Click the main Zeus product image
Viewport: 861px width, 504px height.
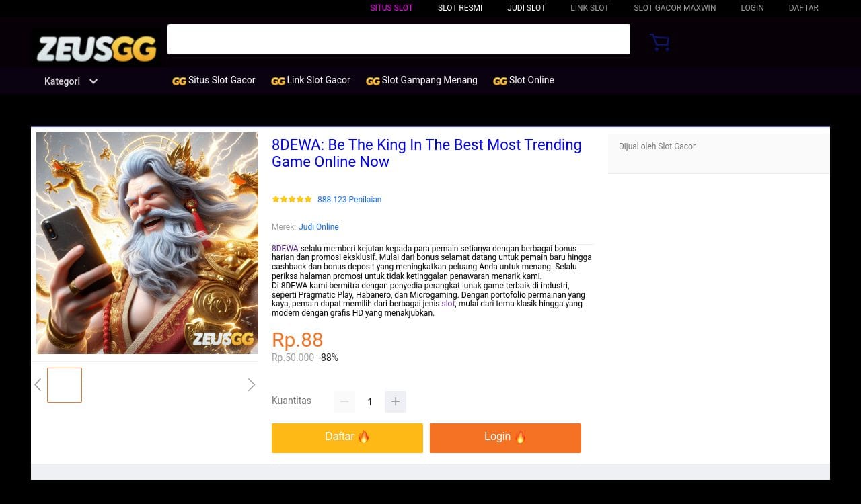[x=147, y=243]
